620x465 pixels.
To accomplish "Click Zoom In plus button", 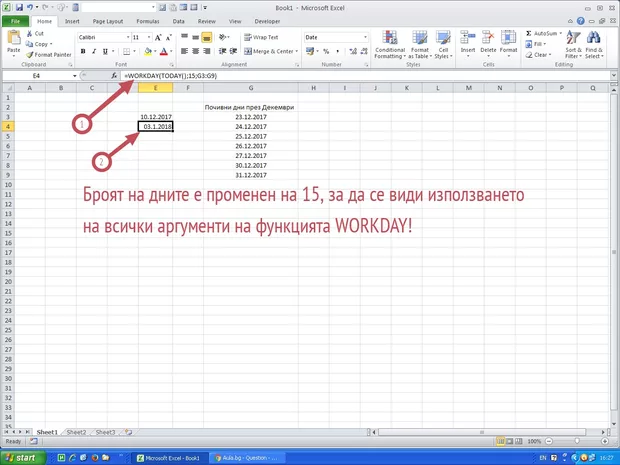I will tap(605, 441).
